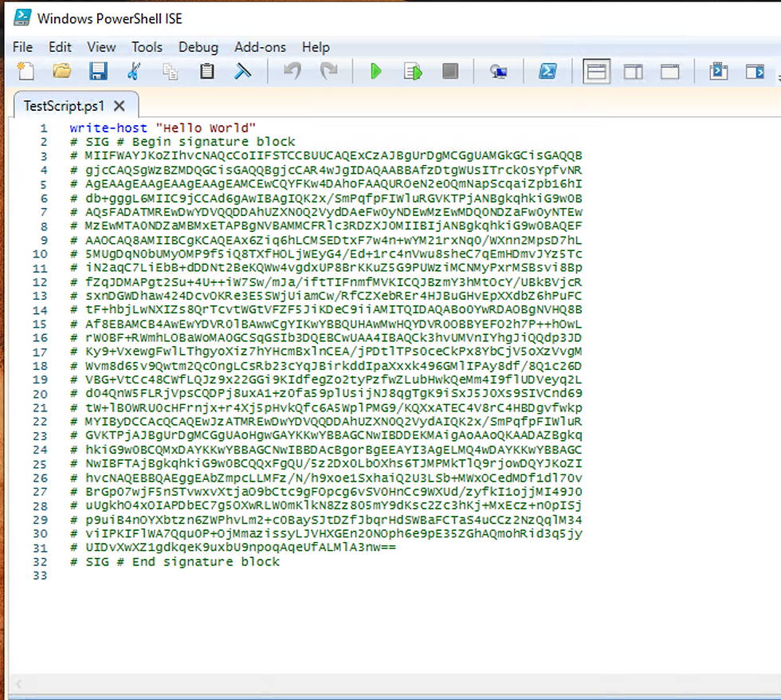Stop operation with square stop icon

[x=450, y=71]
